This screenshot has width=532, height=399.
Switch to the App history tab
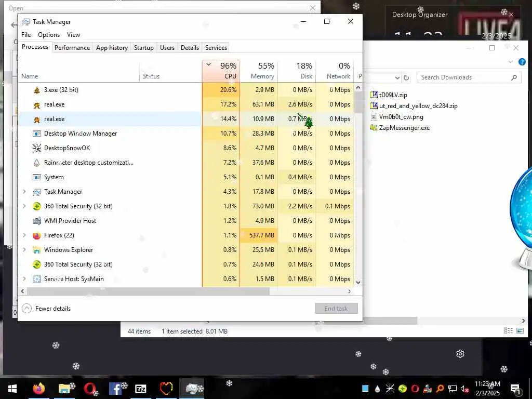pyautogui.click(x=112, y=48)
